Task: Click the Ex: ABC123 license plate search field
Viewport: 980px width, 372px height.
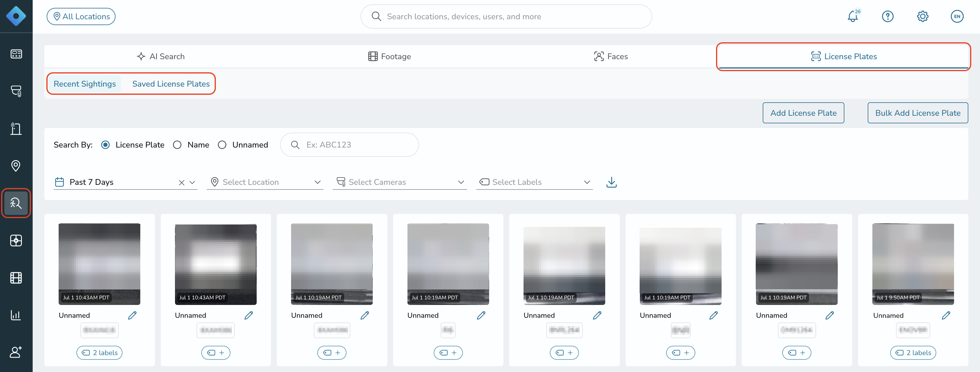Action: [349, 145]
